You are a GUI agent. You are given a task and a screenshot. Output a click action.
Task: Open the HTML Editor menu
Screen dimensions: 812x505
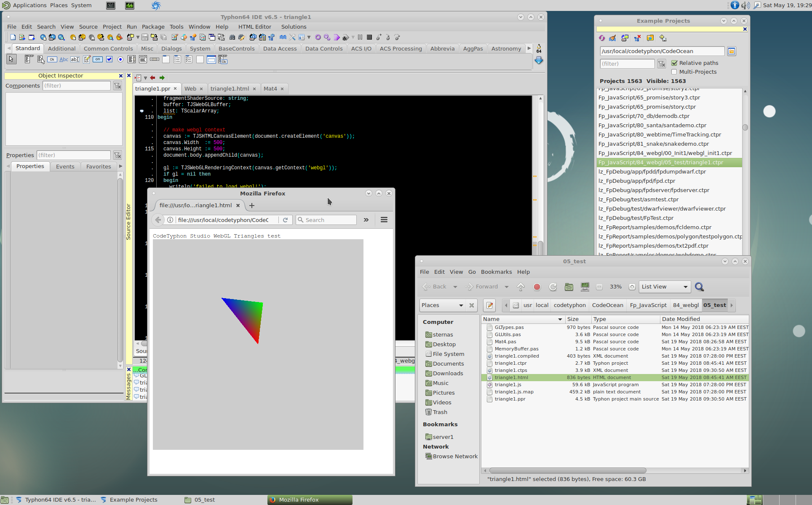click(x=254, y=27)
